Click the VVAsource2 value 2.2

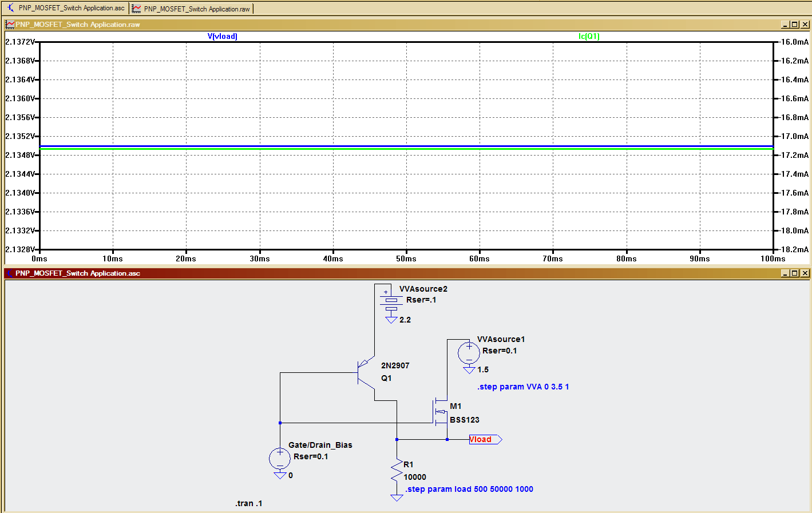tap(405, 320)
